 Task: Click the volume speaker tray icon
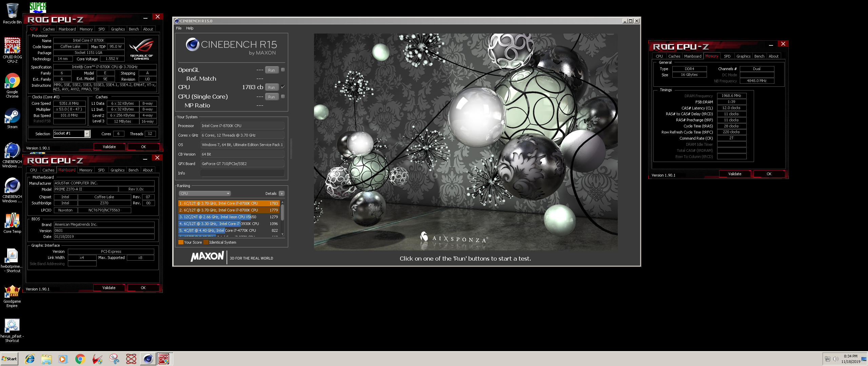[x=835, y=359]
